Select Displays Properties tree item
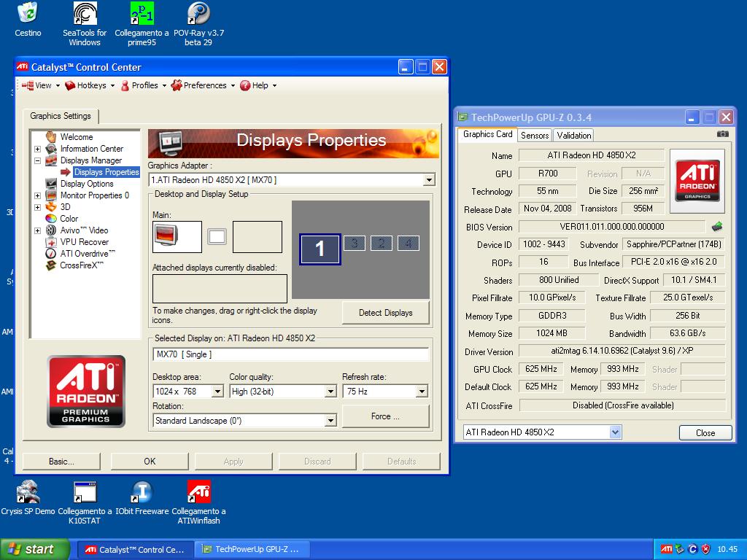This screenshot has height=560, width=747. click(107, 172)
